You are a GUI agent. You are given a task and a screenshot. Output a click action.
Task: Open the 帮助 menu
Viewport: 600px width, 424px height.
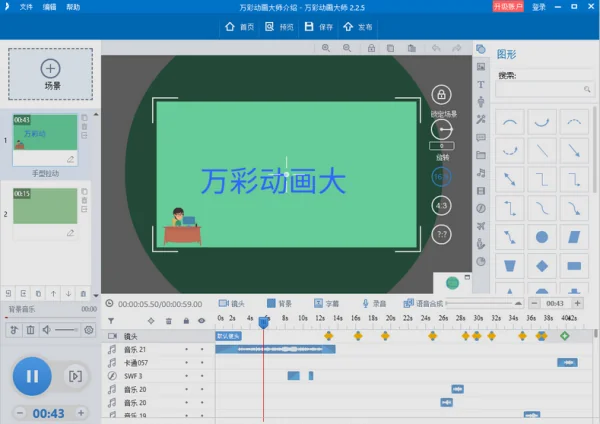[73, 7]
